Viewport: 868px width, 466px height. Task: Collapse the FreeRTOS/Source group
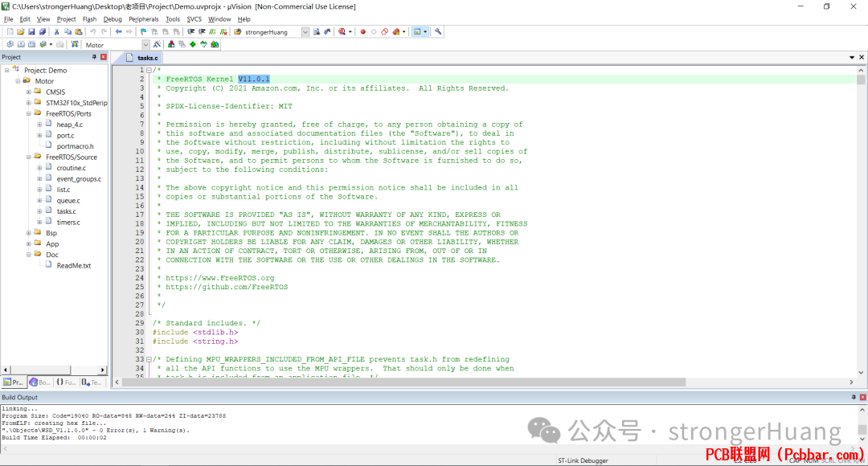(x=29, y=157)
